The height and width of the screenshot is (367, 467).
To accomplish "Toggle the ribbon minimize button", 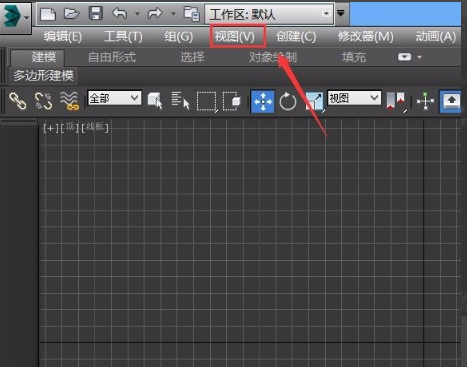I will click(x=404, y=57).
